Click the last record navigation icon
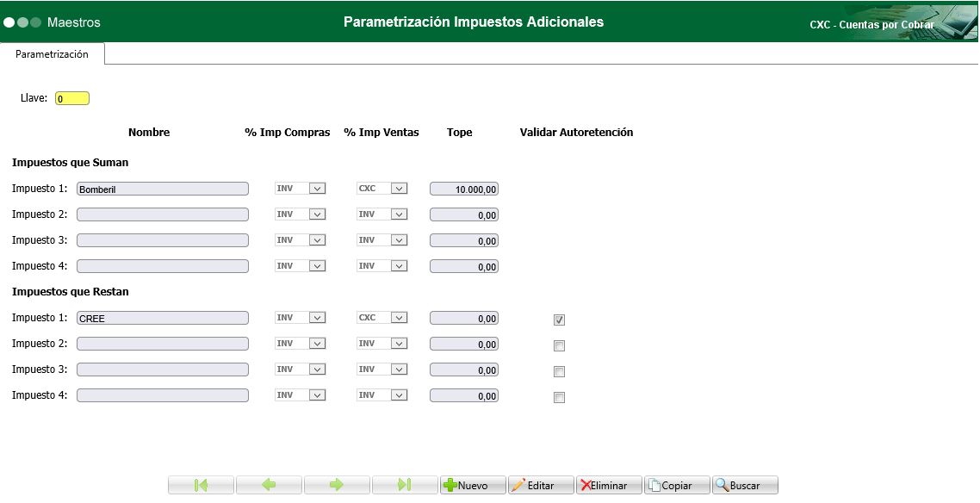The height and width of the screenshot is (503, 980). tap(405, 484)
